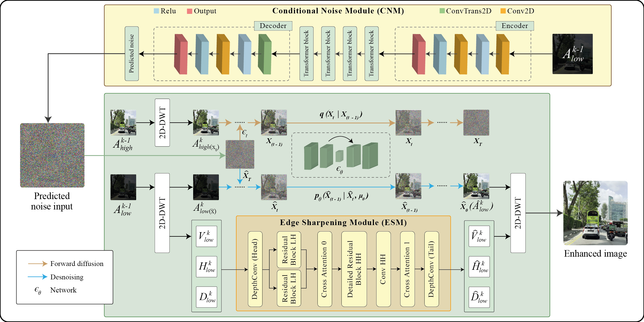Click the Relu legend color swatch
The height and width of the screenshot is (322, 644).
[156, 11]
